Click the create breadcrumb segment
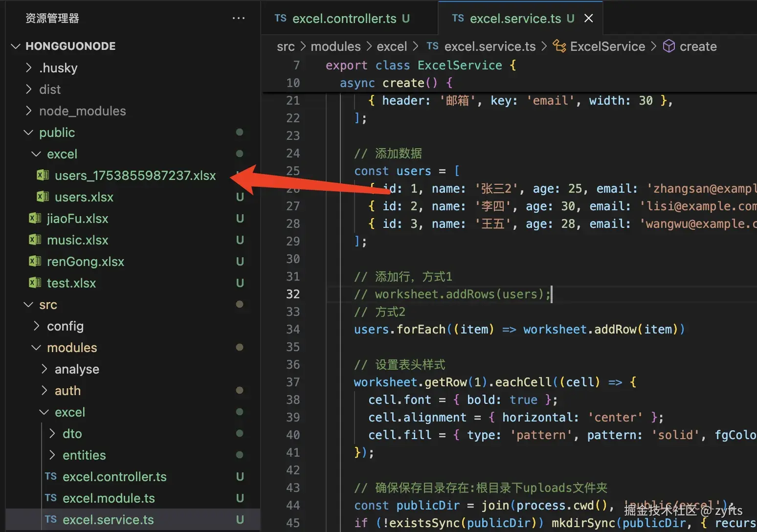This screenshot has height=532, width=757. (x=698, y=46)
